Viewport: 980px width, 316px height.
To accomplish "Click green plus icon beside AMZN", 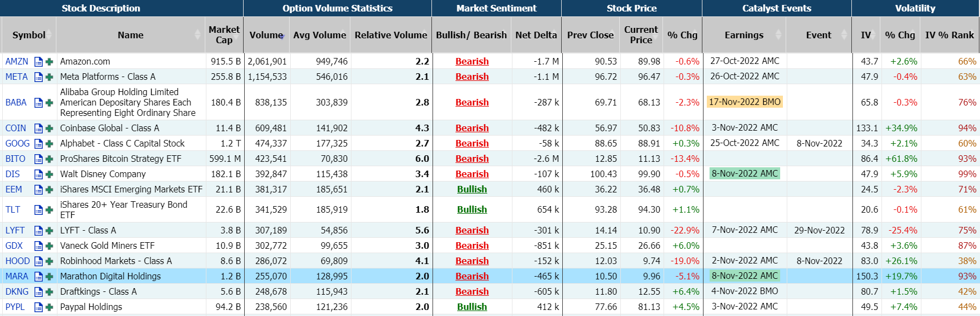I will [x=49, y=62].
